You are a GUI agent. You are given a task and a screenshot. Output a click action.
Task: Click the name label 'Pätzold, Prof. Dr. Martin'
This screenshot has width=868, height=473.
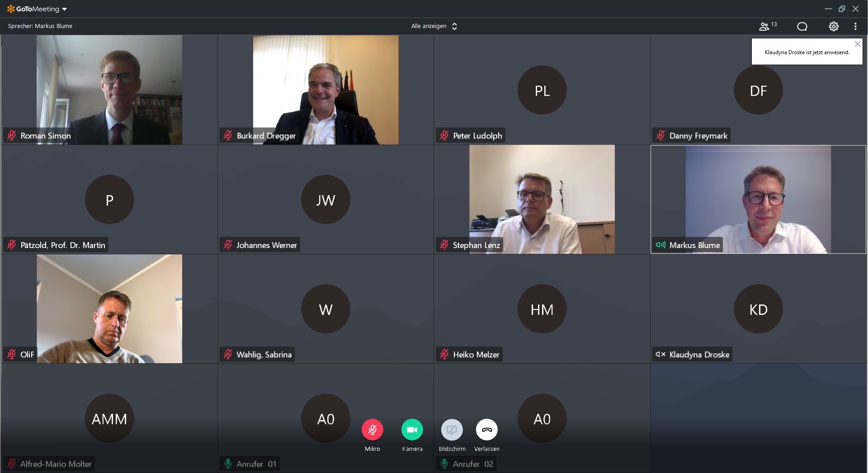pyautogui.click(x=63, y=245)
